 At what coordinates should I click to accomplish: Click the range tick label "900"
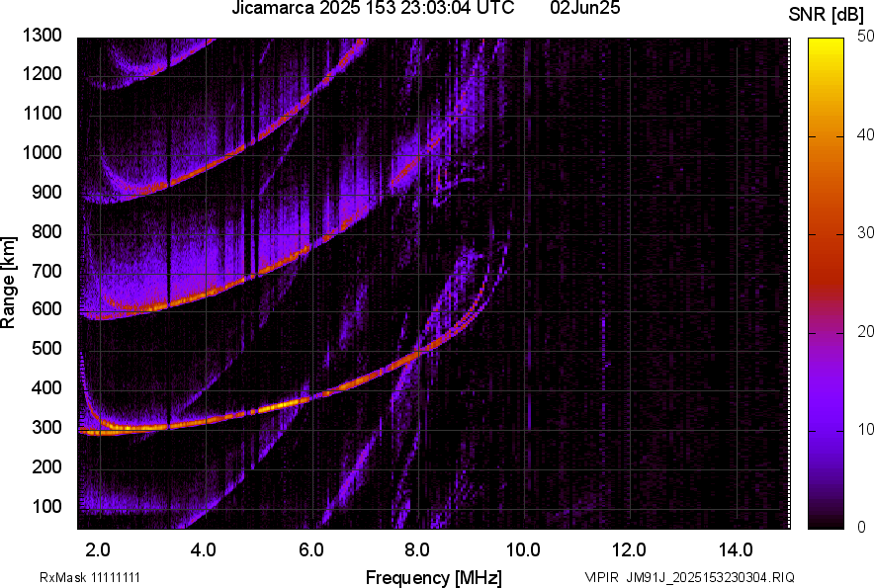coord(46,192)
